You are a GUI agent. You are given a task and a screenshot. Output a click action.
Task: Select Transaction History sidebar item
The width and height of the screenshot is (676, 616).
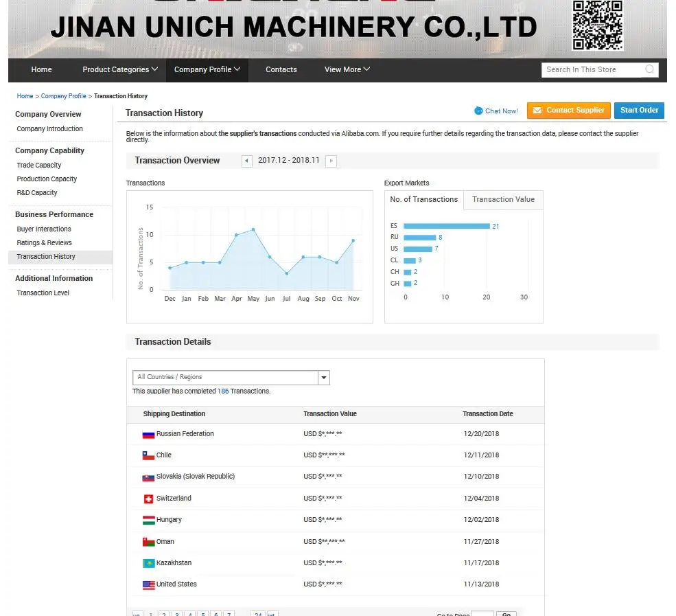60,257
